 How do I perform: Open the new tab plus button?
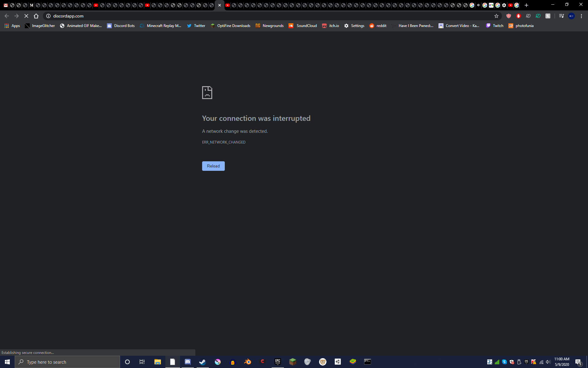526,5
